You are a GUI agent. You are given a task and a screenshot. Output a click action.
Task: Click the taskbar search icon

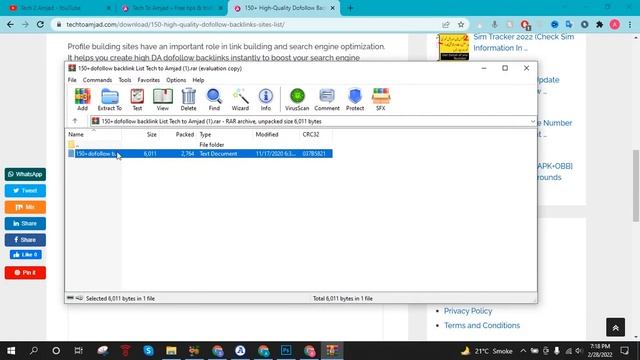34,351
